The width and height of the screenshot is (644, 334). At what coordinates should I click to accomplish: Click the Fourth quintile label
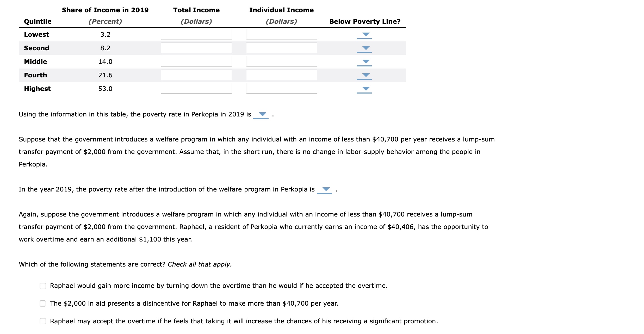tap(35, 75)
